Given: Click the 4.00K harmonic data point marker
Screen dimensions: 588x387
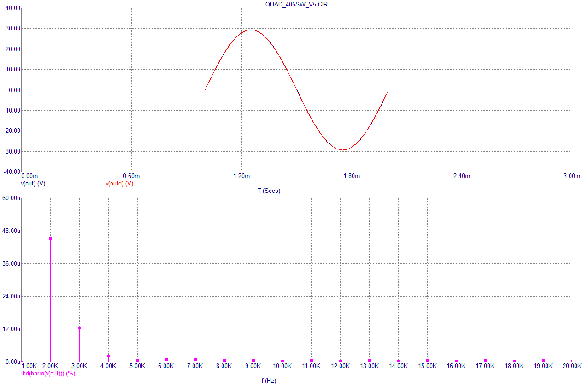Looking at the screenshot, I should pyautogui.click(x=109, y=356).
